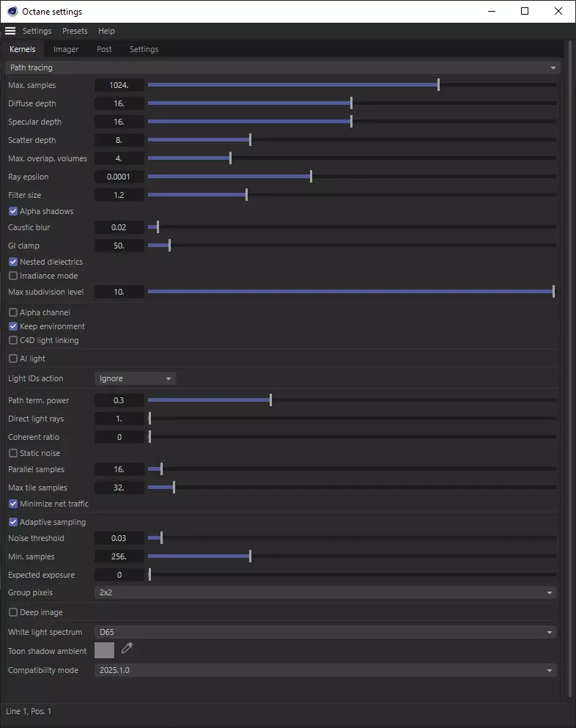The height and width of the screenshot is (728, 576).
Task: Disable the Alpha shadows checkbox
Action: (x=13, y=211)
